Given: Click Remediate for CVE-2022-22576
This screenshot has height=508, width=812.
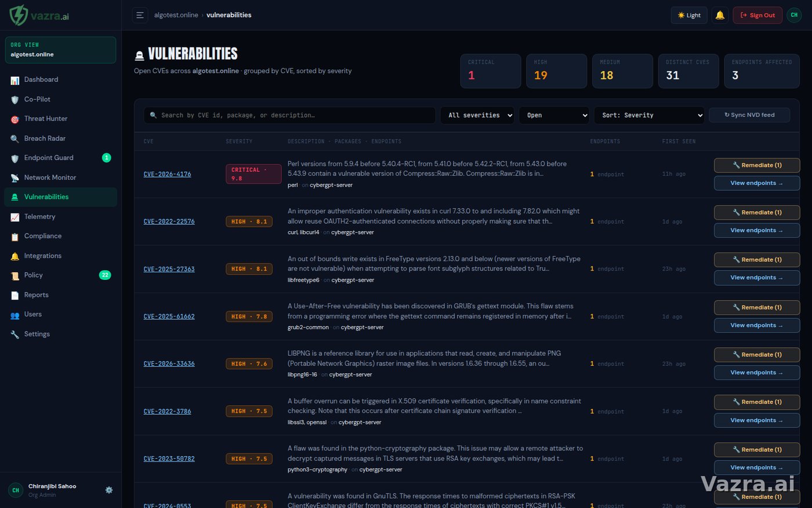Looking at the screenshot, I should pyautogui.click(x=757, y=212).
